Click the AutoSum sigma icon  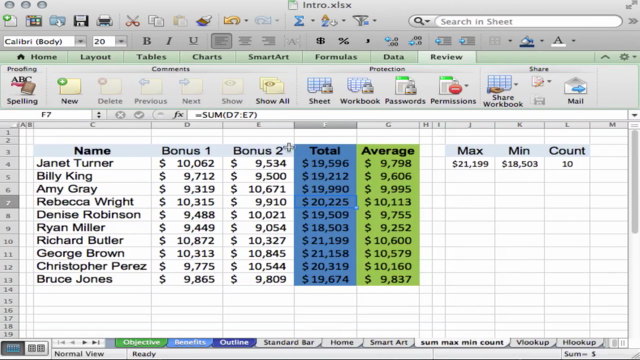[x=299, y=21]
